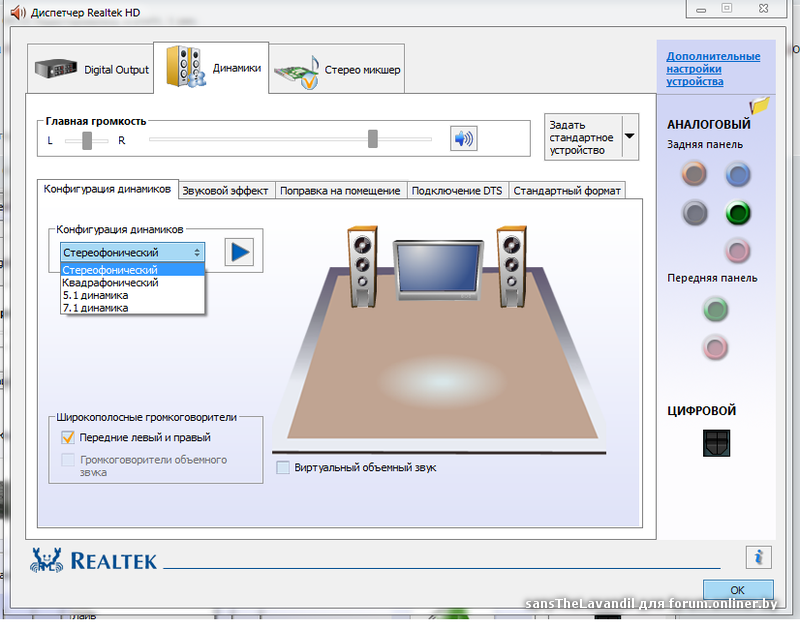800x627 pixels.
Task: Click the gray rear panel jack
Action: tap(694, 213)
